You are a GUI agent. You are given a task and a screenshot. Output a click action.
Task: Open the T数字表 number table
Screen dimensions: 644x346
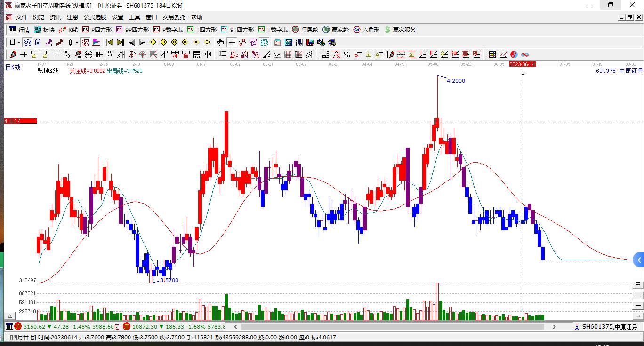(273, 30)
